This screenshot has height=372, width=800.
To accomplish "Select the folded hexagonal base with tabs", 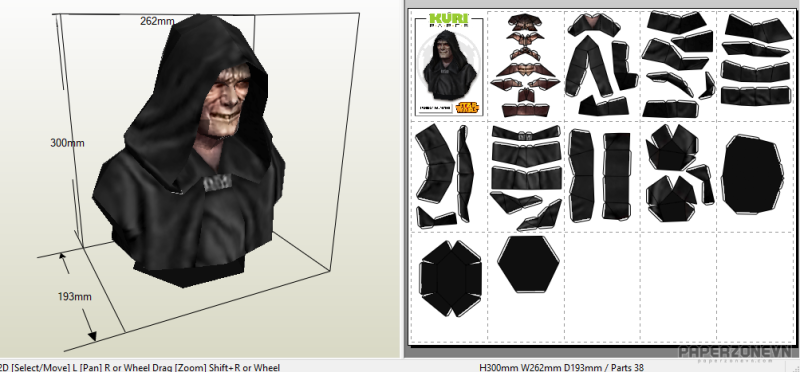I will tap(451, 279).
